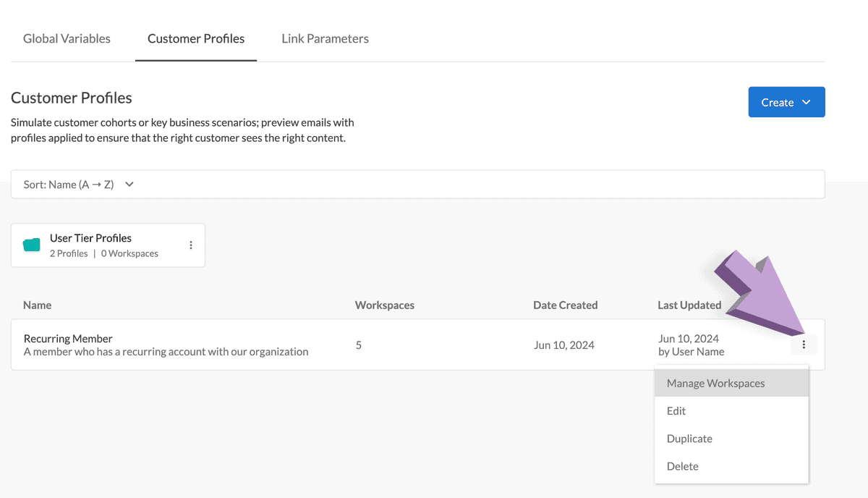Click the Workspaces column header
Viewport: 868px width, 498px height.
point(385,305)
